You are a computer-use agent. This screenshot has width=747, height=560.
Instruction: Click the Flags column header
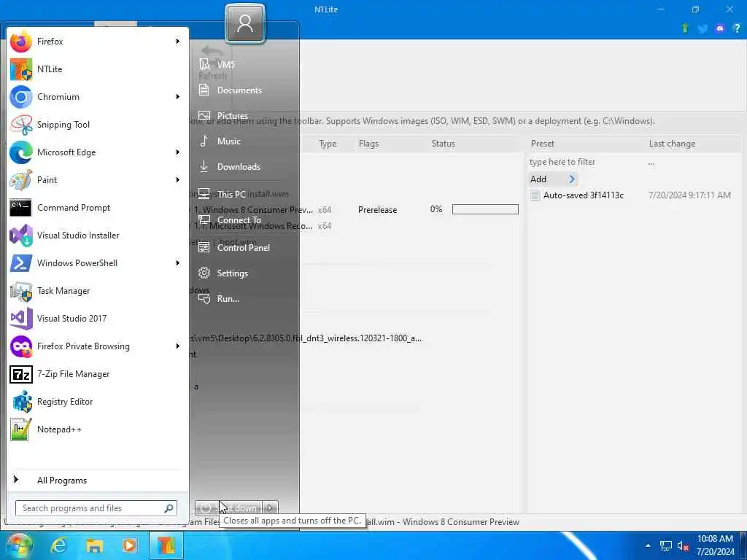pos(368,144)
